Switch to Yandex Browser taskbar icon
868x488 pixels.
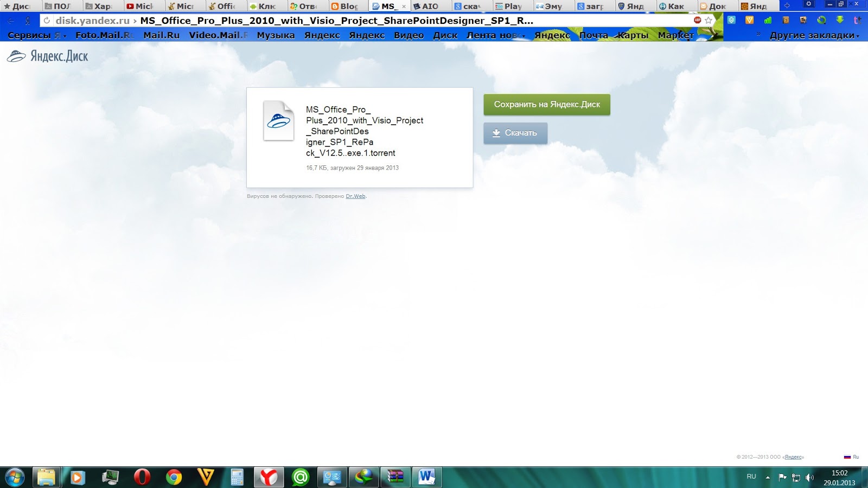(269, 477)
